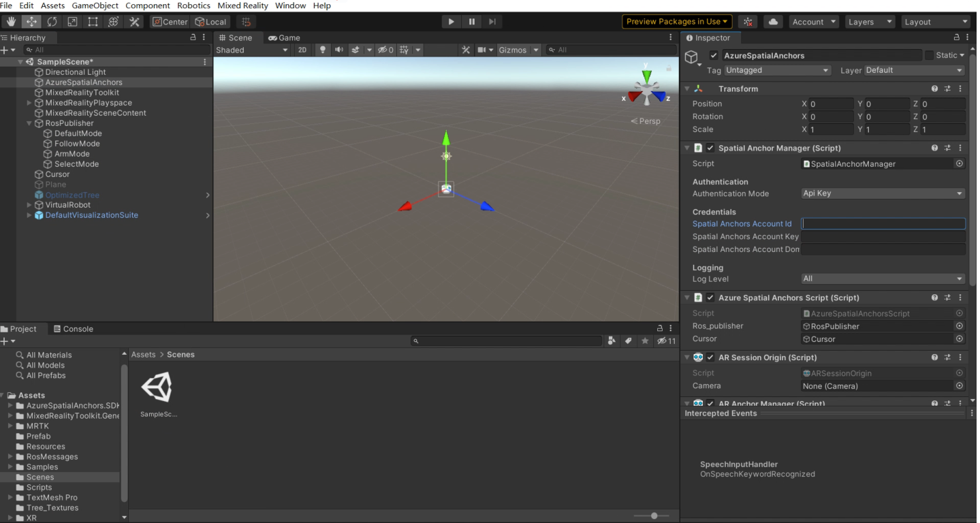Select the Rect tool
Image resolution: width=980 pixels, height=523 pixels.
(x=93, y=22)
